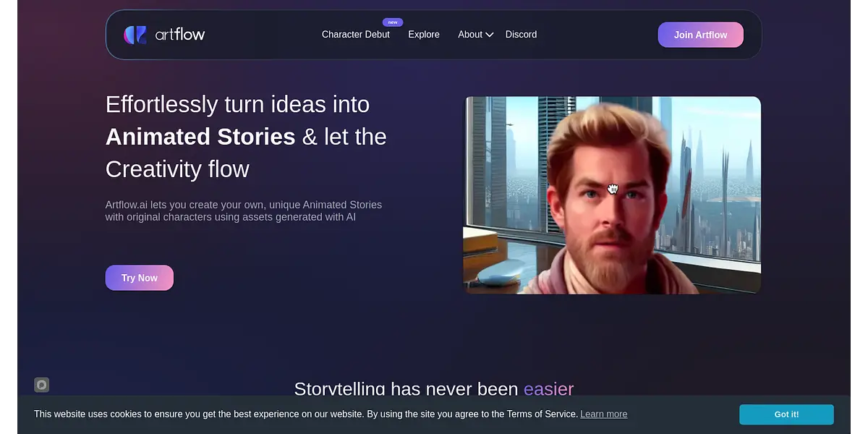Click the animated character preview video
This screenshot has height=434, width=868.
612,195
